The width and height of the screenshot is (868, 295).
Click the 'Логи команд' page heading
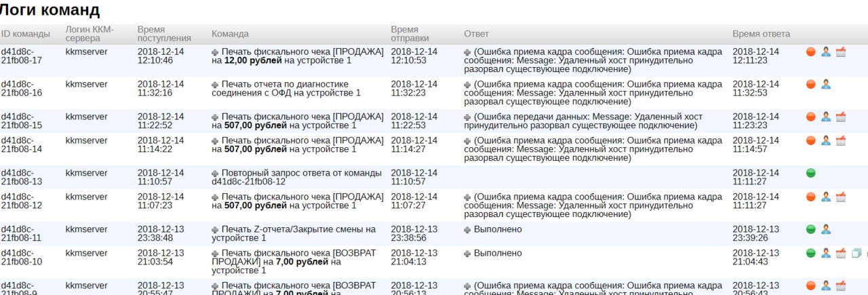coord(50,10)
